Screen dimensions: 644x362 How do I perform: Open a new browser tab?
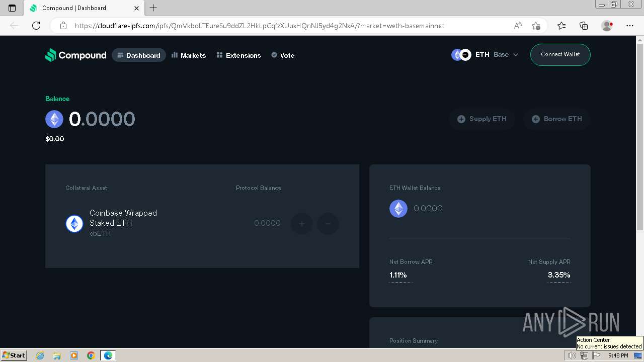point(153,8)
